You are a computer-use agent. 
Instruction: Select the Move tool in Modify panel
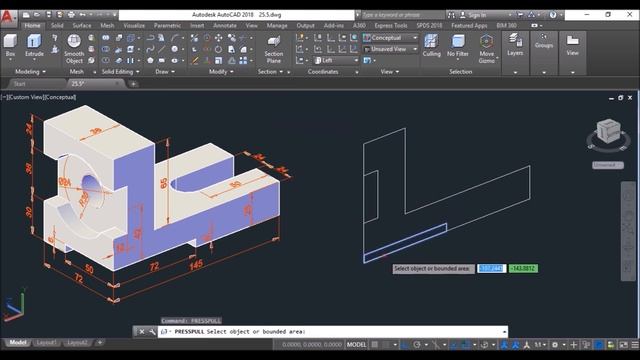click(x=219, y=38)
